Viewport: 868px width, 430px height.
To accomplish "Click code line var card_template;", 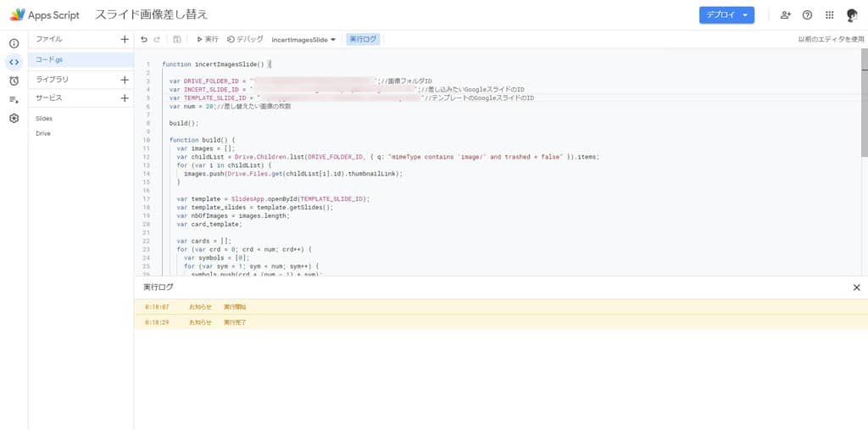I will [209, 225].
